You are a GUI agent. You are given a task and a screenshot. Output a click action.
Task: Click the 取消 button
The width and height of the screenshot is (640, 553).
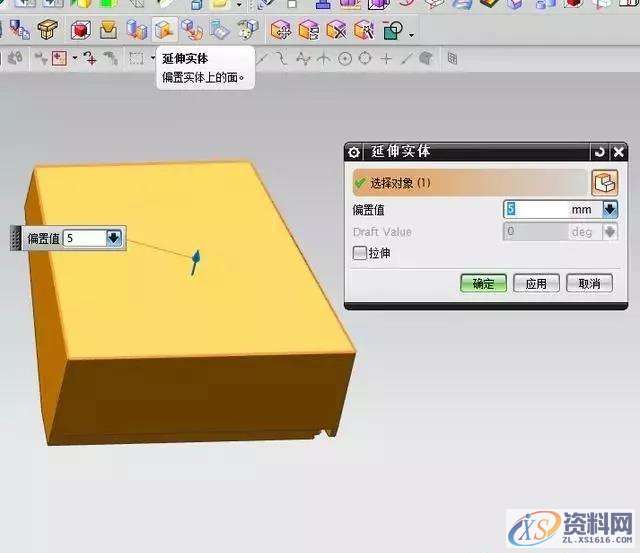coord(589,283)
